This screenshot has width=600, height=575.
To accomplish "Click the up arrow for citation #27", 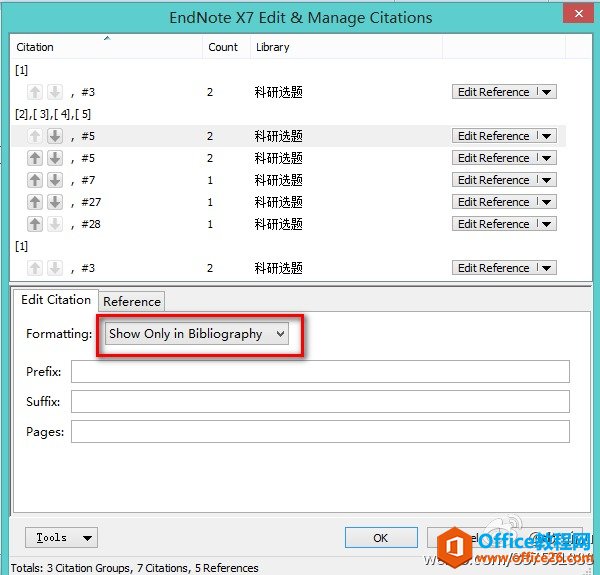I will point(35,202).
